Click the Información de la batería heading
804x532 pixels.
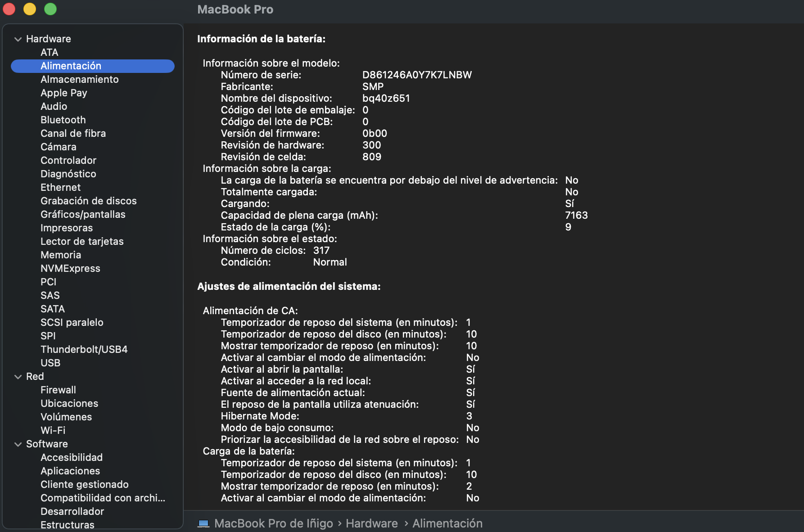[x=261, y=39]
